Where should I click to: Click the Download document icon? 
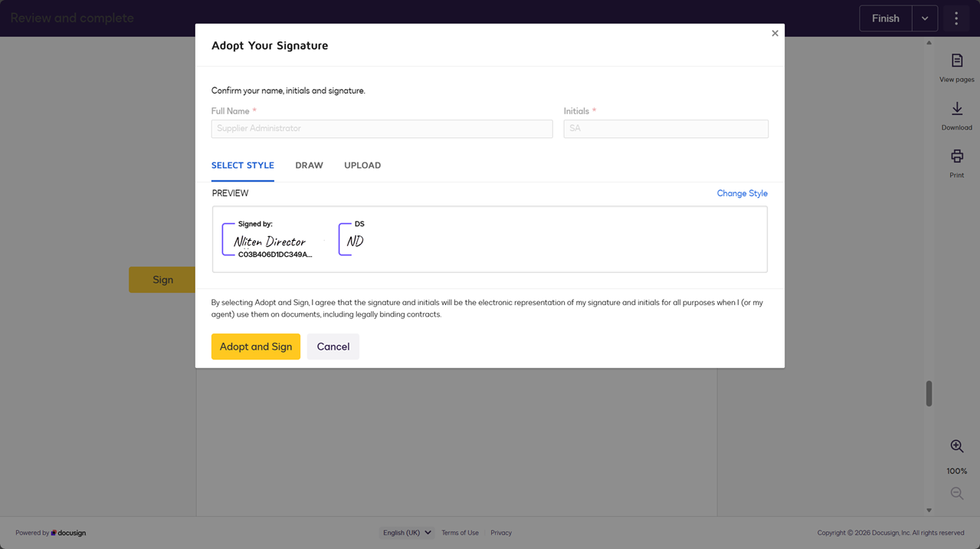click(x=956, y=110)
